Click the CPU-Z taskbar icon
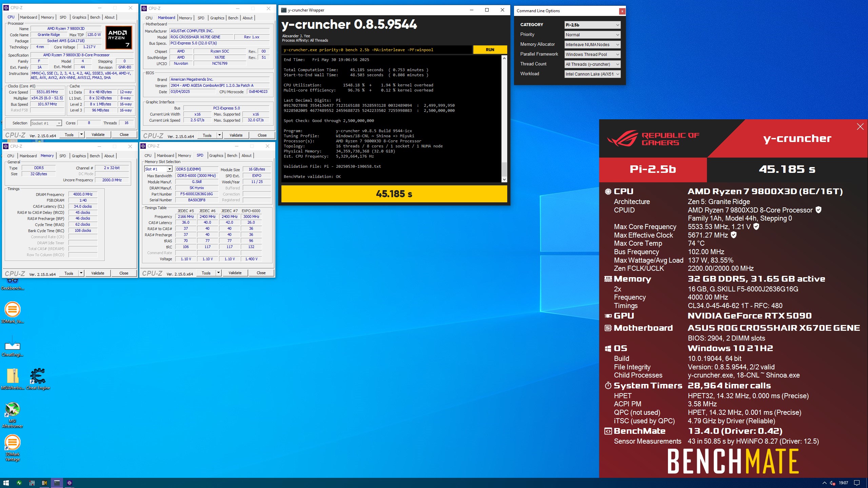The width and height of the screenshot is (868, 488). tap(70, 483)
